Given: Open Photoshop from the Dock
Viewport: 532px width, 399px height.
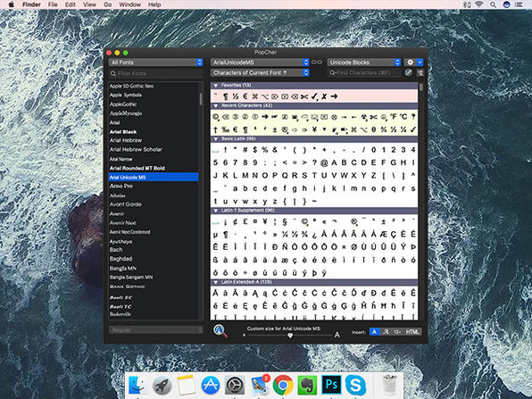Looking at the screenshot, I should 331,385.
